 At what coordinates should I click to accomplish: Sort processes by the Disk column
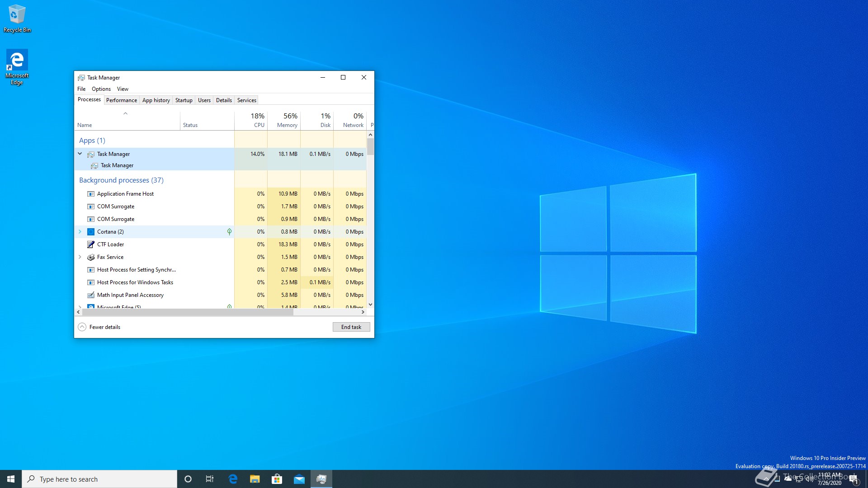pyautogui.click(x=317, y=120)
